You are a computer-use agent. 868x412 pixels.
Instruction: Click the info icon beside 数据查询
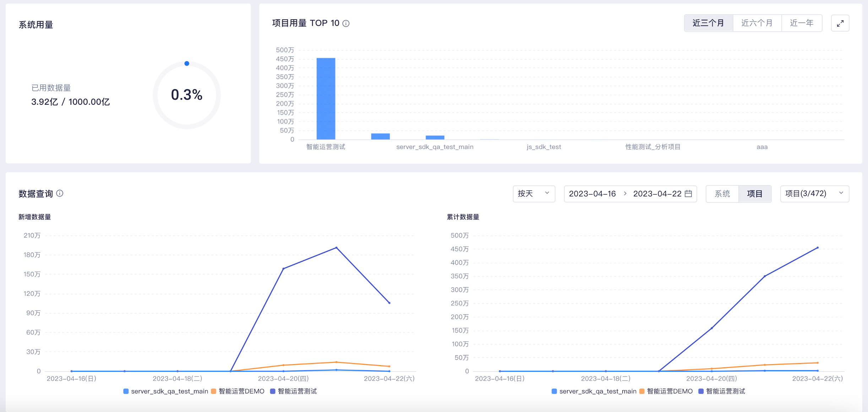point(60,193)
